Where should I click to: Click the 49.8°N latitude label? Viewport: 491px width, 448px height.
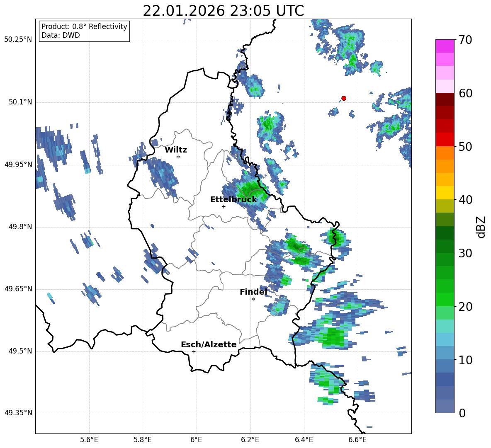point(20,227)
